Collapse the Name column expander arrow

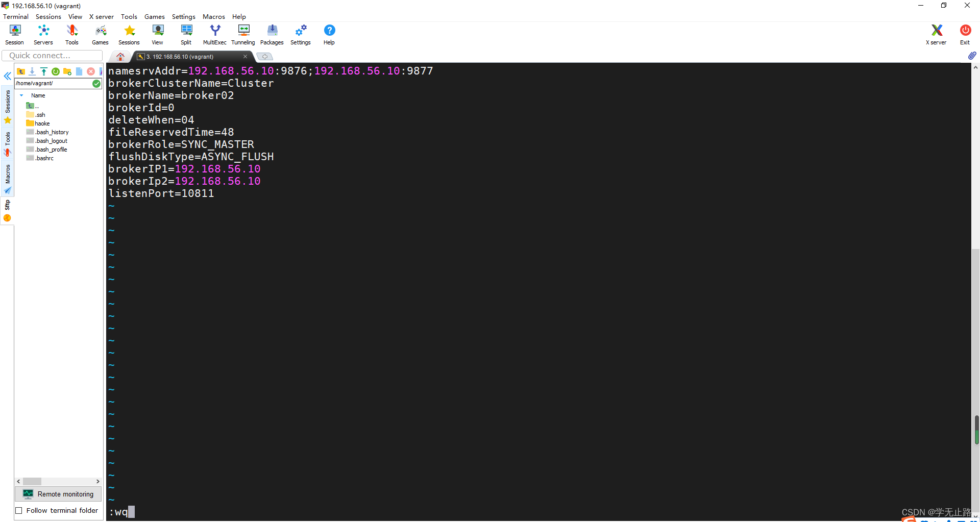(21, 95)
